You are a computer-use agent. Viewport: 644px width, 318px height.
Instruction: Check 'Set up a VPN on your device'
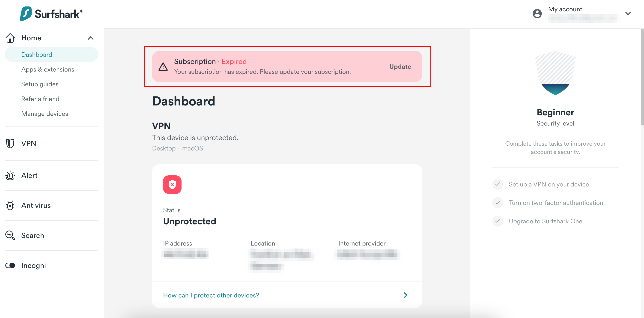click(498, 184)
